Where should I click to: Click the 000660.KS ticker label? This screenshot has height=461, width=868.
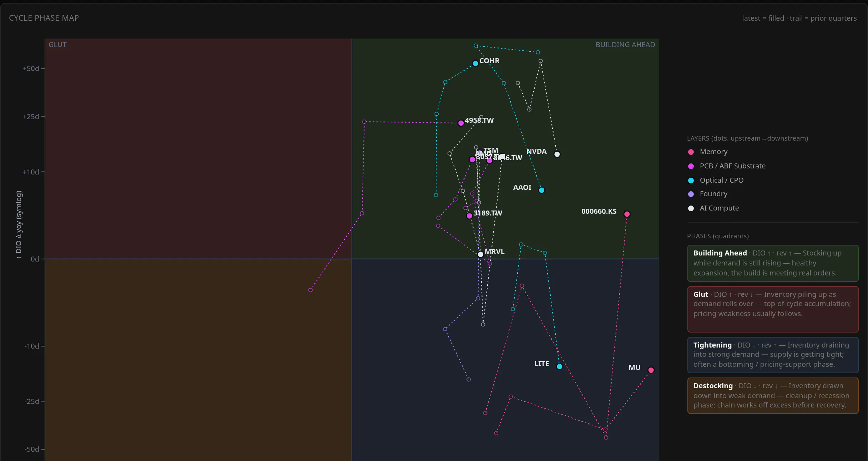click(599, 211)
